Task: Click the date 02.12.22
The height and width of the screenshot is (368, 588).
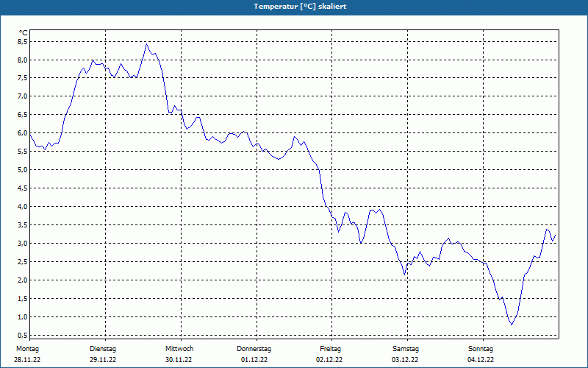Action: tap(329, 360)
